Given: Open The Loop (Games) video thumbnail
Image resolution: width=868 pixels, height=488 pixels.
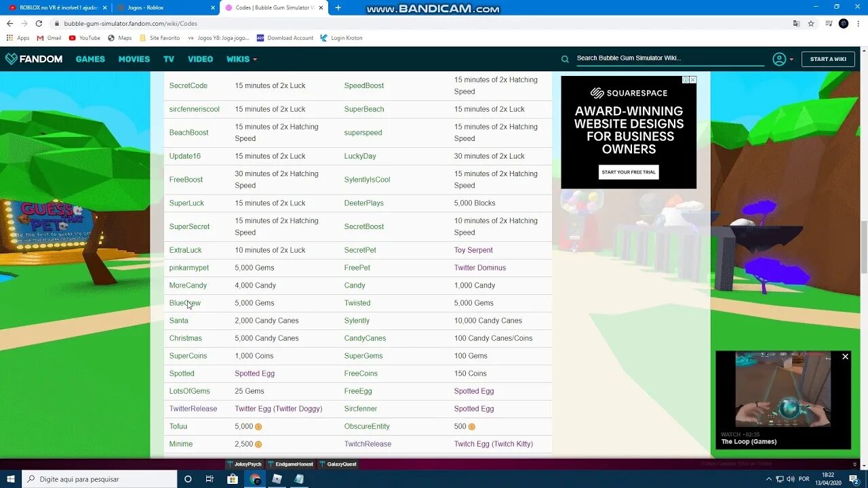Looking at the screenshot, I should click(x=783, y=389).
